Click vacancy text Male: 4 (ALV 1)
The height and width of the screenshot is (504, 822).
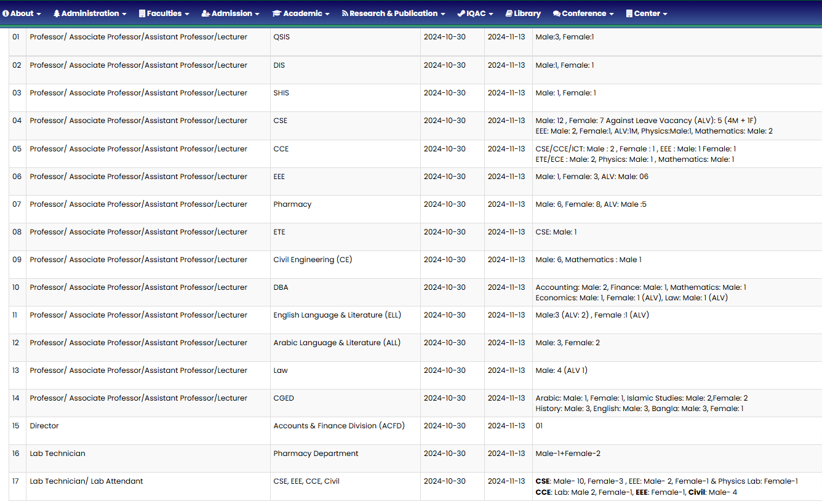562,370
